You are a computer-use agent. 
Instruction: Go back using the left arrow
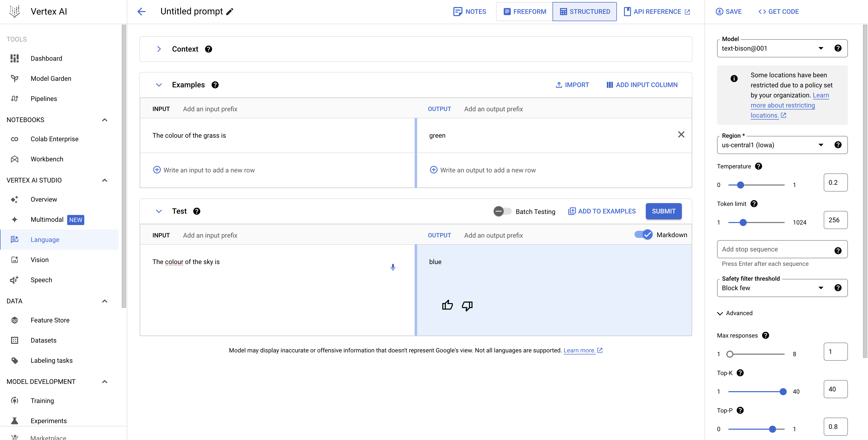[141, 12]
